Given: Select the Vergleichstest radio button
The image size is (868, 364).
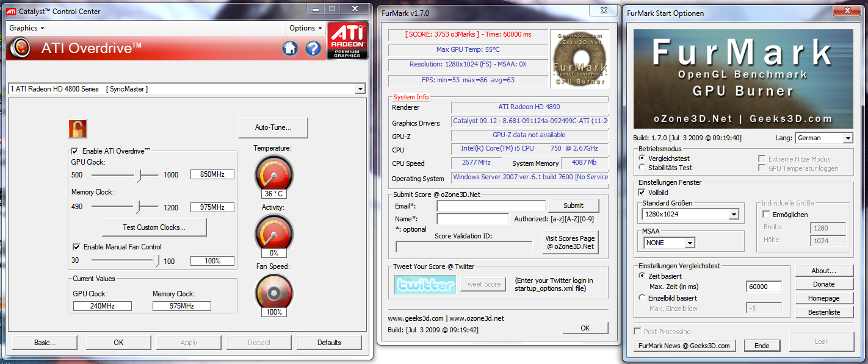Looking at the screenshot, I should [642, 158].
